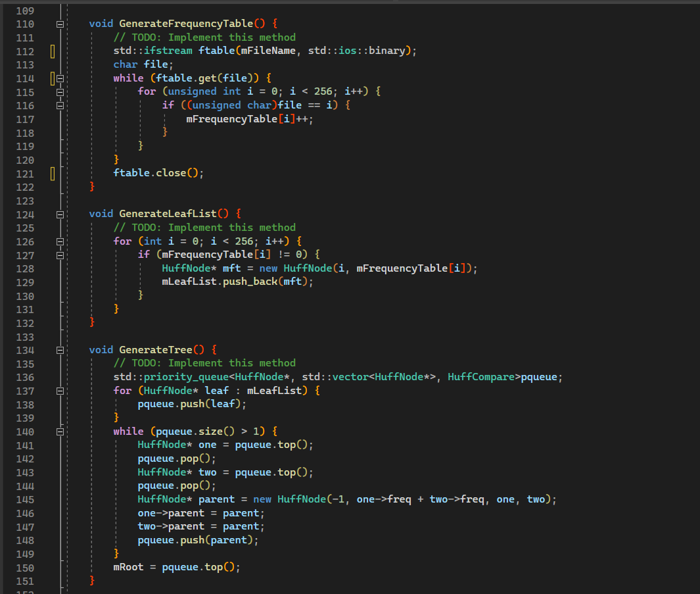Collapse the if statement fold on line 127
Screen dimensions: 700x594
click(x=59, y=255)
